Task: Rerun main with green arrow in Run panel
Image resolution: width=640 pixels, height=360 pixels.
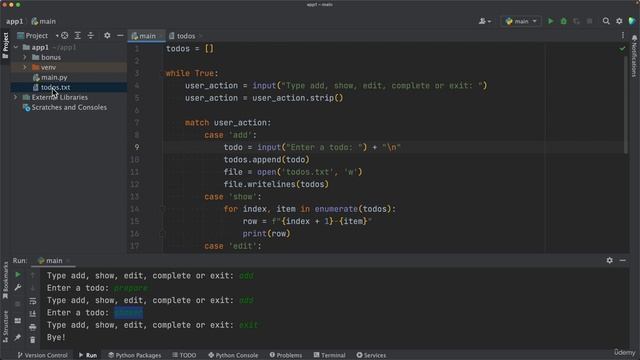Action: coord(18,275)
